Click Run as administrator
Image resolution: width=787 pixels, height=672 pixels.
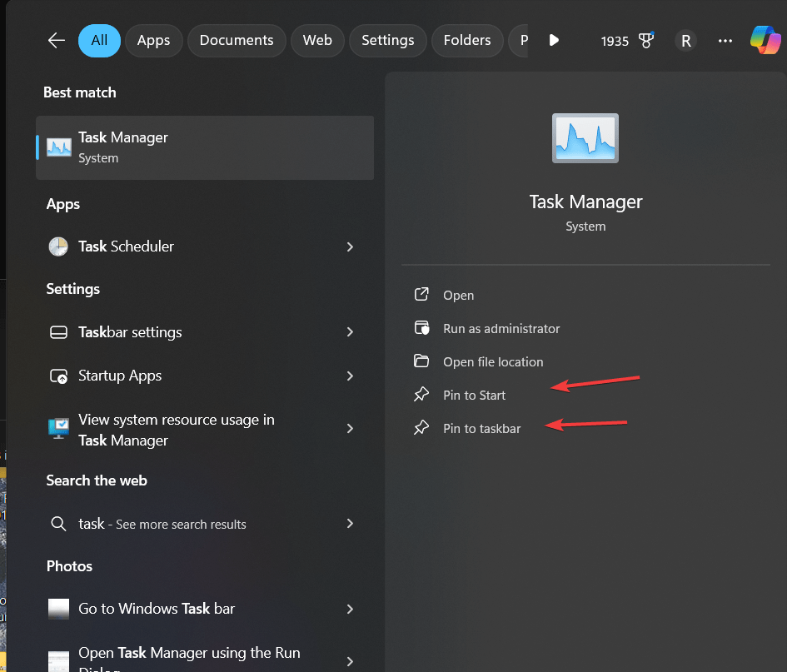click(501, 329)
